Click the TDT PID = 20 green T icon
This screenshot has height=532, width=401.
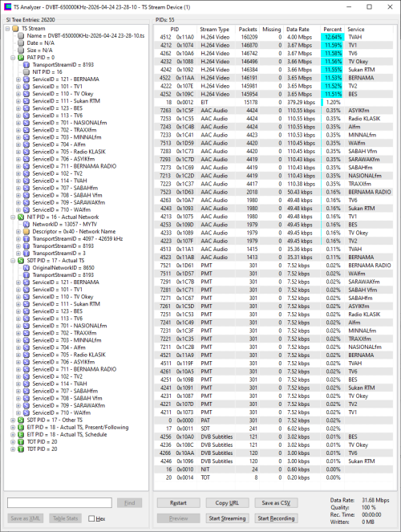[21, 449]
